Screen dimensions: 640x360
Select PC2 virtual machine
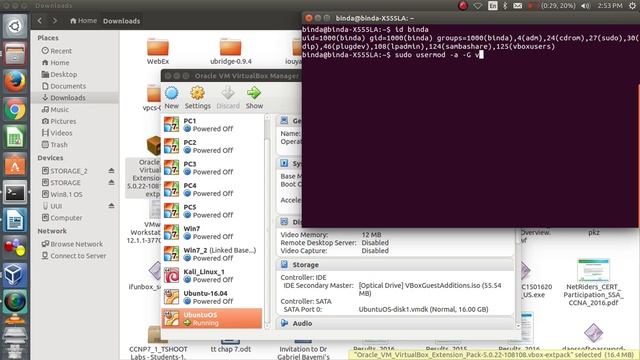[212, 146]
